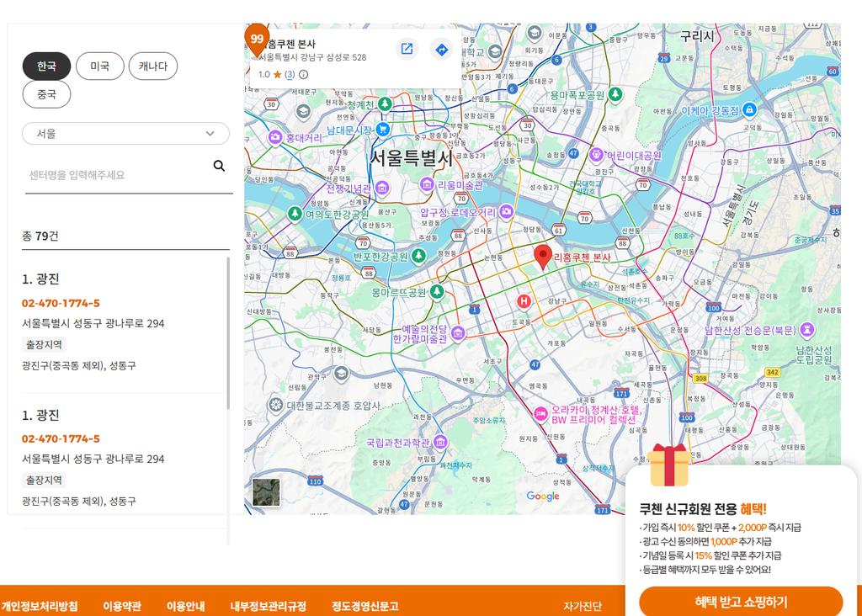Click the 오라카이 청계산 호텔 marker
This screenshot has width=862, height=616.
pos(540,414)
